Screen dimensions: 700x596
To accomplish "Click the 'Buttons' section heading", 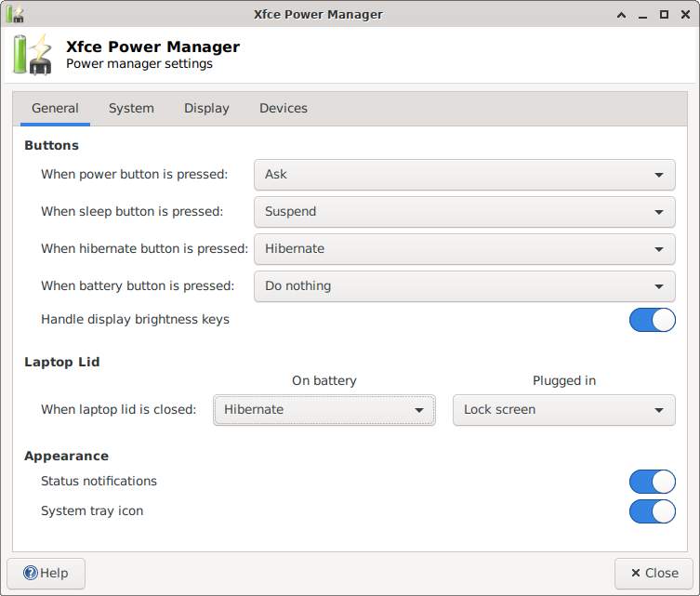I will (51, 146).
